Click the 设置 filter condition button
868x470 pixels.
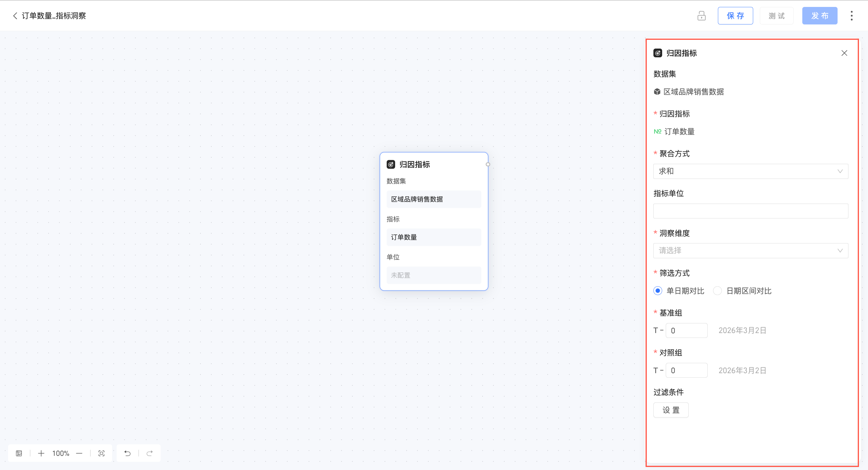(671, 410)
